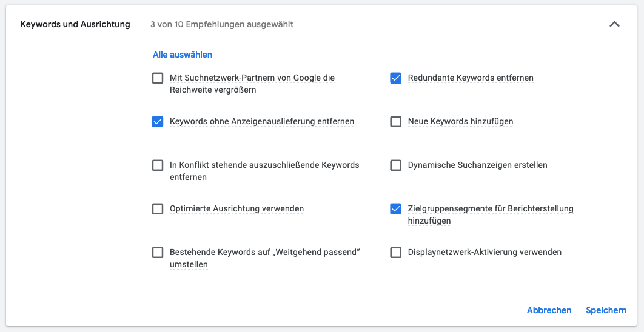Uncheck 'Keywords ohne Anzeigenauslieferung entfernen' checkbox
644x332 pixels.
[x=158, y=122]
